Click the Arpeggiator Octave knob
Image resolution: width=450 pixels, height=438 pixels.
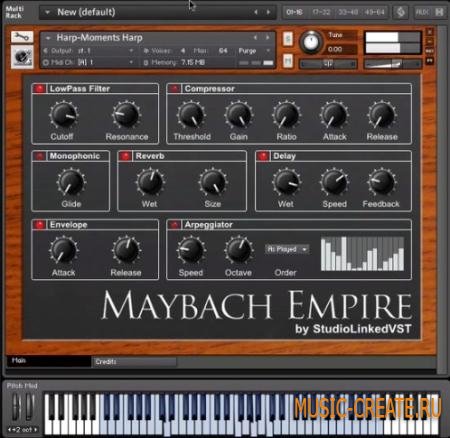click(x=239, y=250)
